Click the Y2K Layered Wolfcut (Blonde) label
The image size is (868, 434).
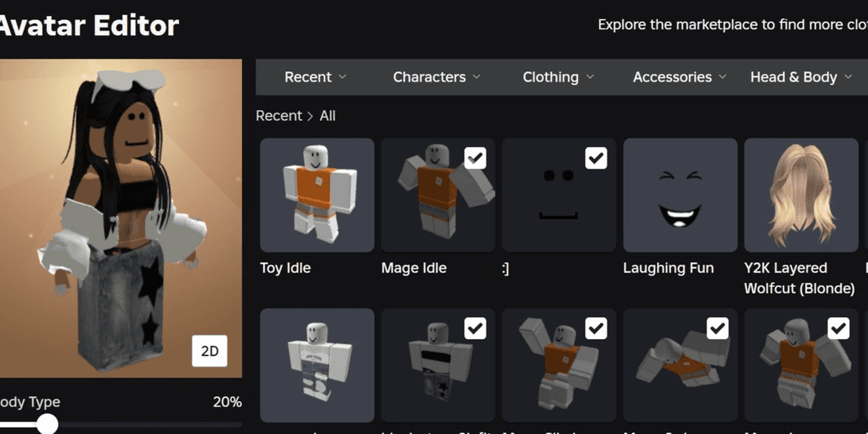tap(799, 278)
